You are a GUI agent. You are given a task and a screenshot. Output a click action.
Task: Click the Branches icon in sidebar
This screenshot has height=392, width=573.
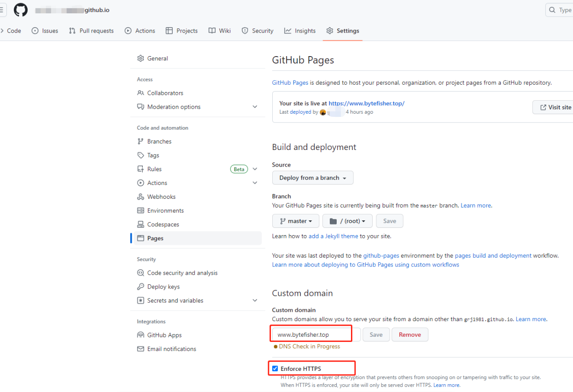pos(140,141)
